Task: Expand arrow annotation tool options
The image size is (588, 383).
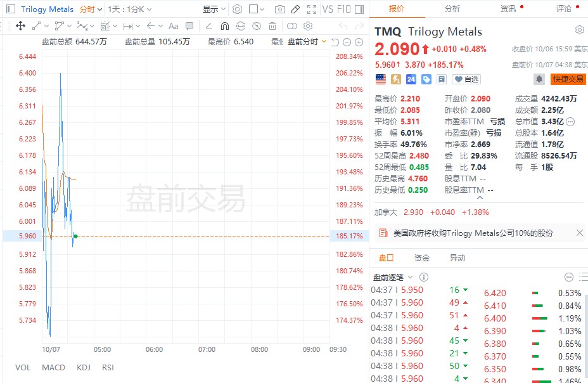Action: 160,26
